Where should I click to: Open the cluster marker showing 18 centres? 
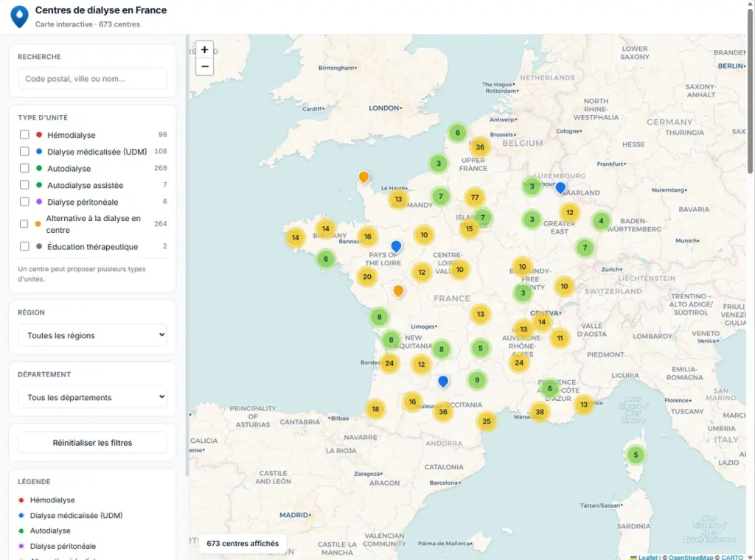375,410
